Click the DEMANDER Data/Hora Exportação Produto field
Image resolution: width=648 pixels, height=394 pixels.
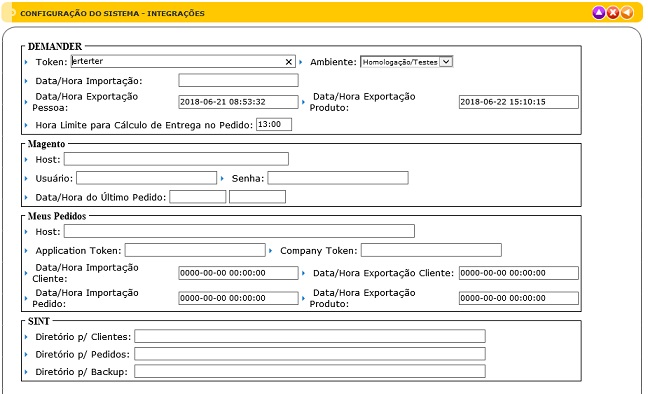tap(519, 102)
